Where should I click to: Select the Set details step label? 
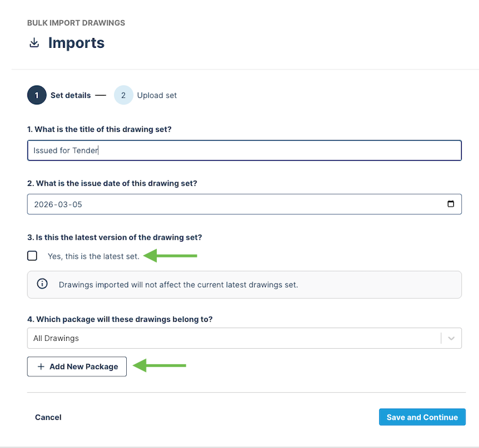[70, 95]
